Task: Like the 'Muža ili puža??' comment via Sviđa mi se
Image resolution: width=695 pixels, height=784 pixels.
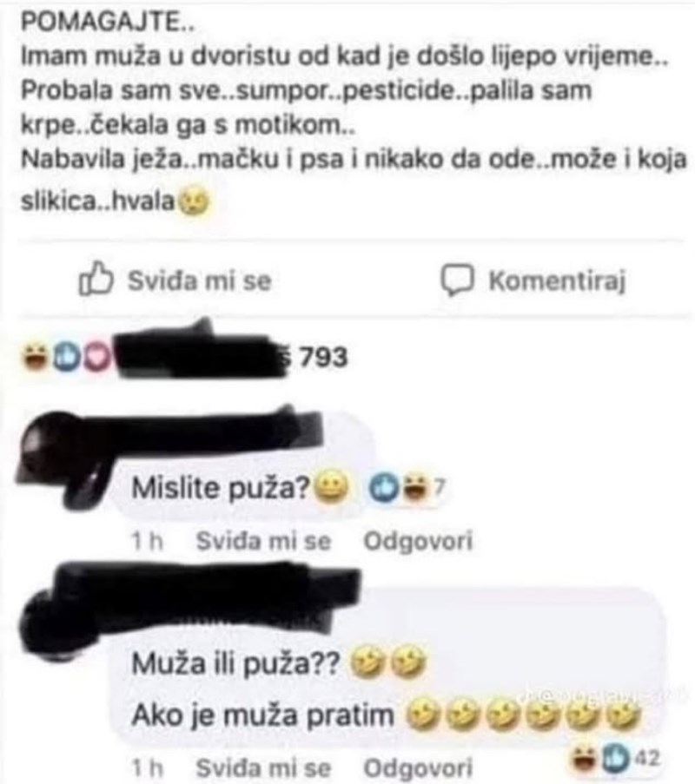Action: tap(263, 768)
